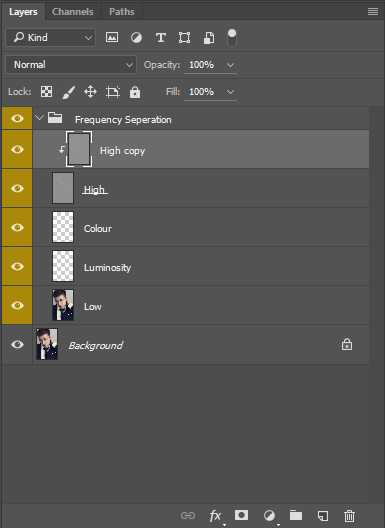Create new fill or adjustment layer
The image size is (385, 528).
[x=269, y=516]
